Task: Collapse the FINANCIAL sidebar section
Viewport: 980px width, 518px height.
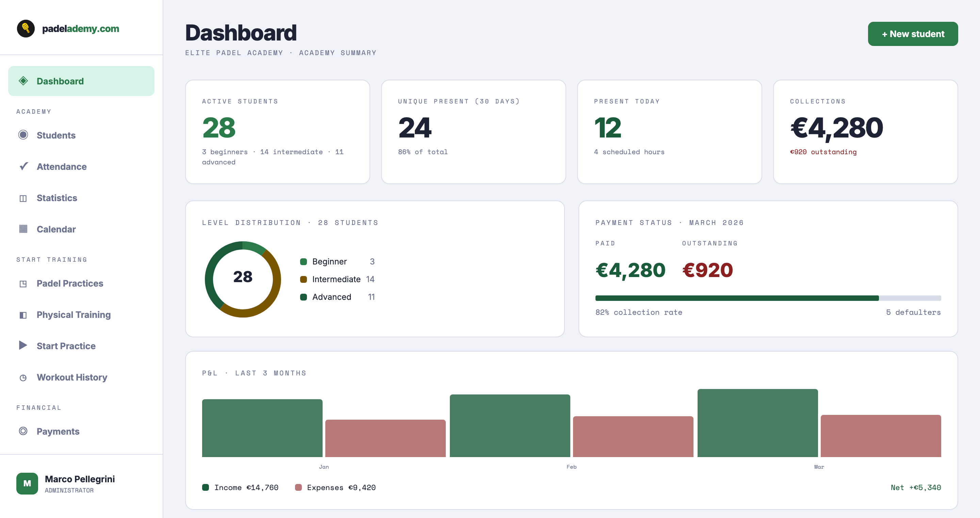Action: point(38,407)
